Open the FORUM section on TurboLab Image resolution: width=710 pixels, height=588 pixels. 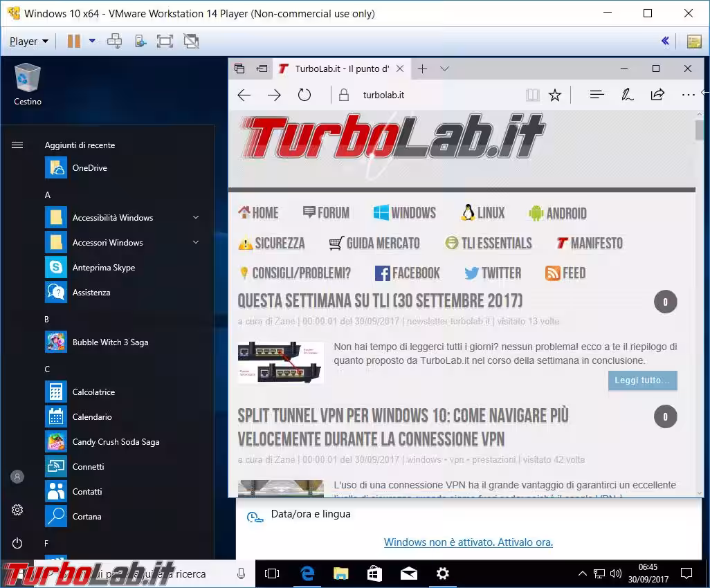[x=326, y=212]
